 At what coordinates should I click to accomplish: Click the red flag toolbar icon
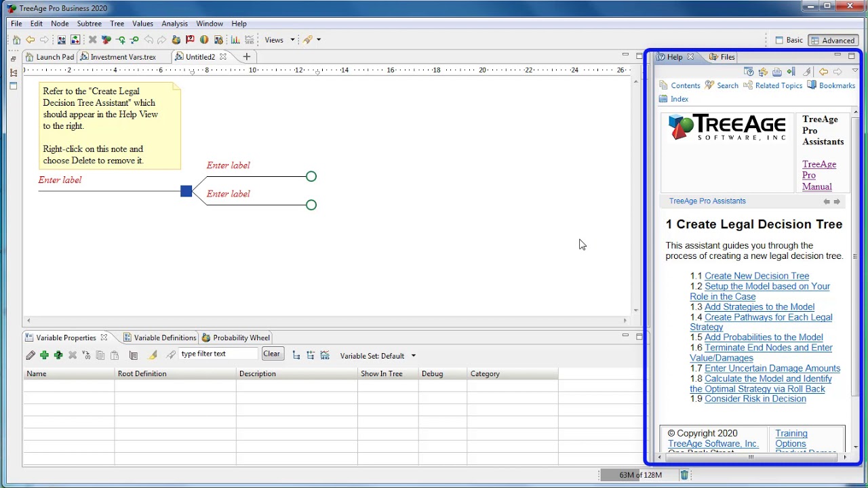190,40
